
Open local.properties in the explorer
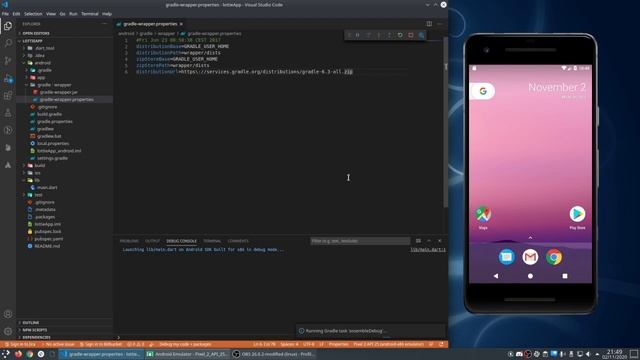53,144
